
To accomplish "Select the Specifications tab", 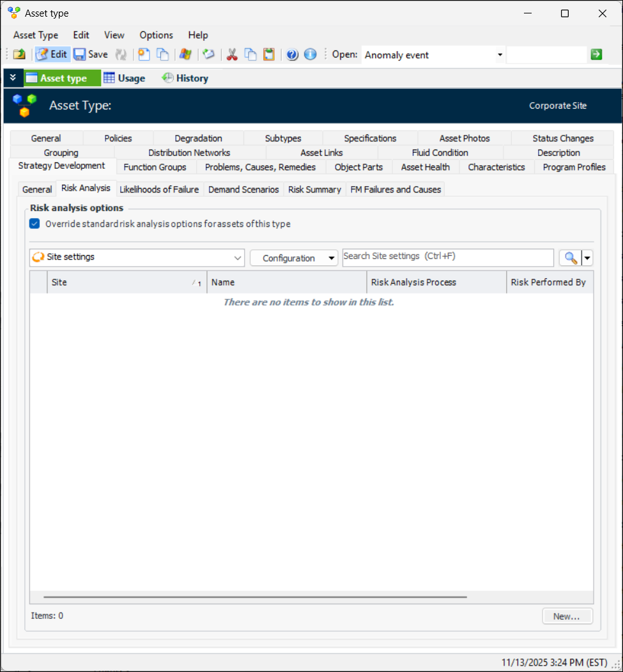I will coord(370,139).
